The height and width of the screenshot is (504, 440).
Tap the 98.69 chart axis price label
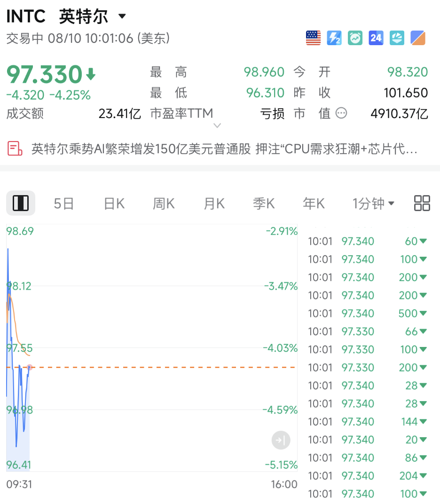click(x=20, y=231)
